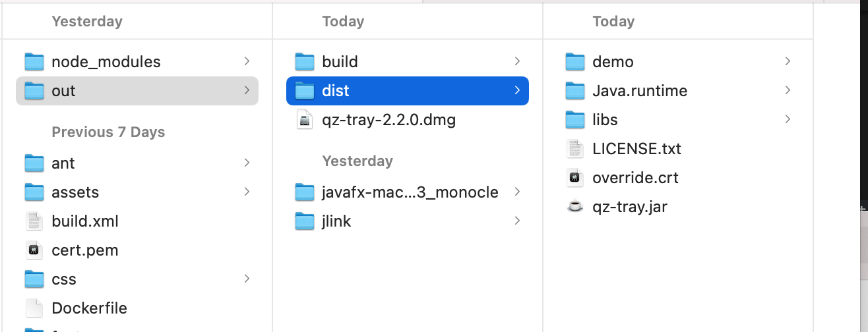
Task: Expand the demo folder chevron
Action: pyautogui.click(x=788, y=61)
